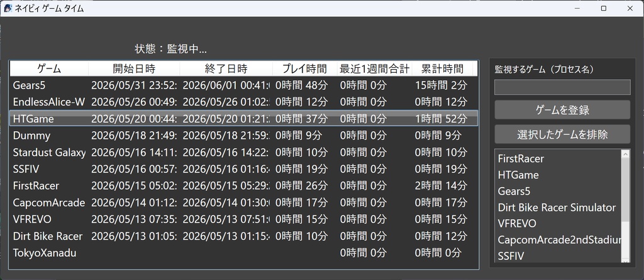Screen dimensions: 644x280
Task: Click the 監視するゲーム(プロセス名) label
Action: [x=544, y=69]
